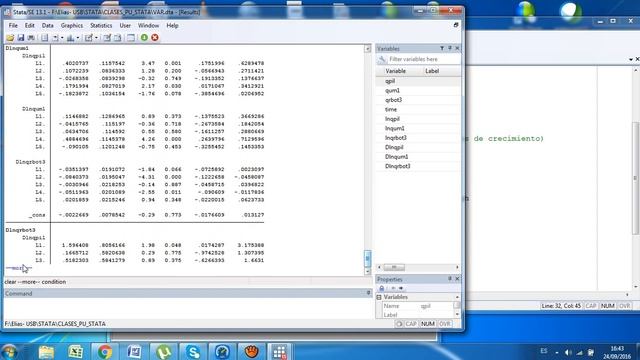Collapse the Variables section in Properties
The width and height of the screenshot is (640, 360).
[379, 297]
